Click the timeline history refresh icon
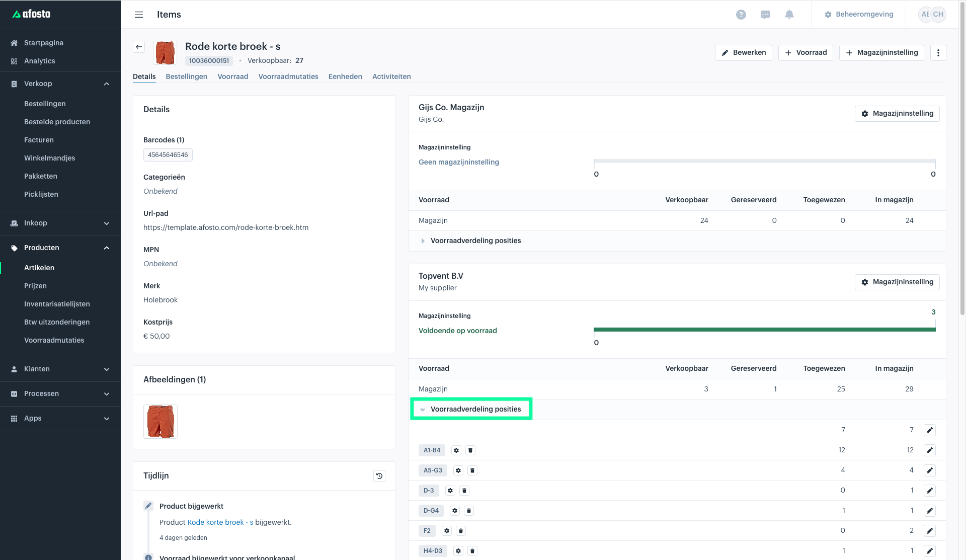Viewport: 966px width, 560px height. tap(379, 476)
